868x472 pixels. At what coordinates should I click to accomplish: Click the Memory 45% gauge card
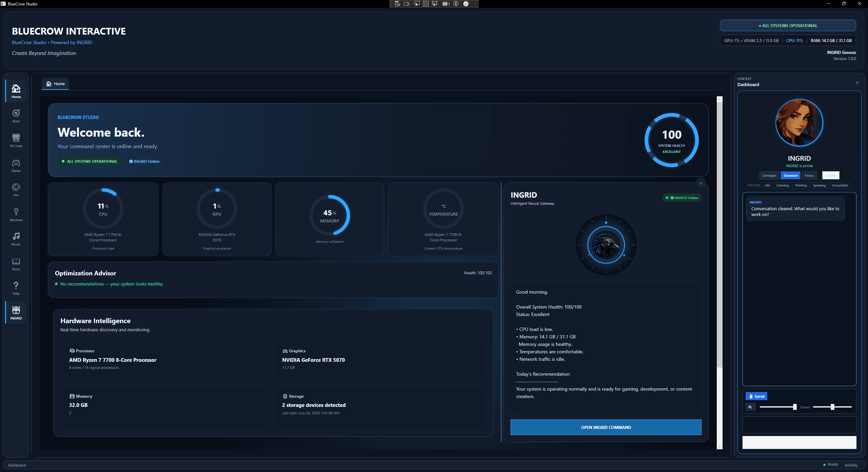tap(330, 219)
